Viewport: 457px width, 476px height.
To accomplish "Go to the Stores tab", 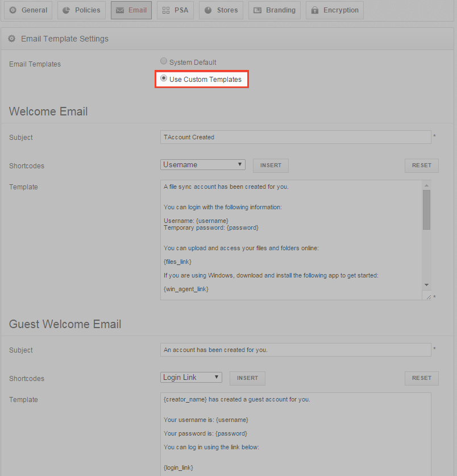I will coord(221,10).
